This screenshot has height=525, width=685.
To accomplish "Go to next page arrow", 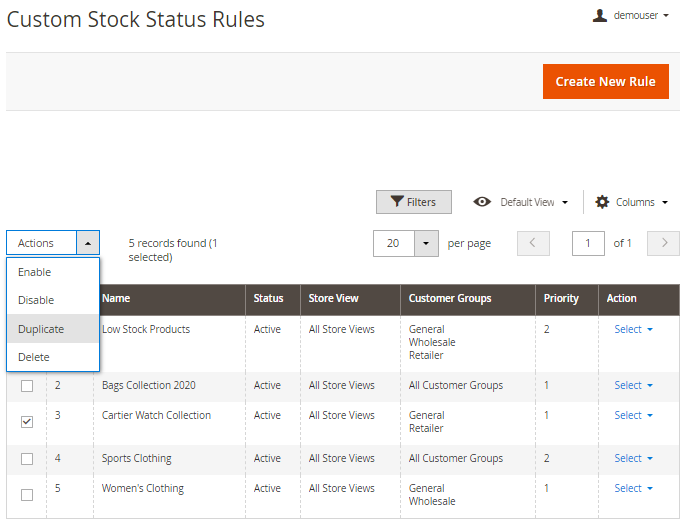I will tap(663, 243).
